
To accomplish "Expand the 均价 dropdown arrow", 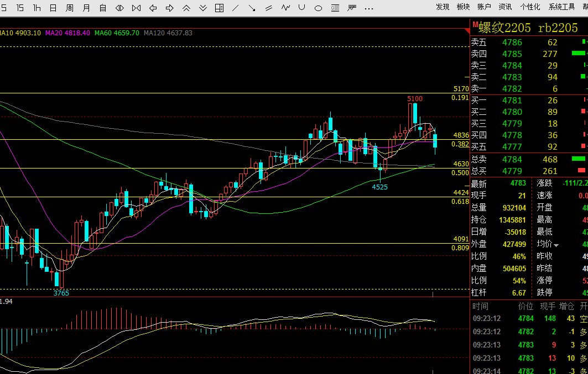I will coord(556,246).
